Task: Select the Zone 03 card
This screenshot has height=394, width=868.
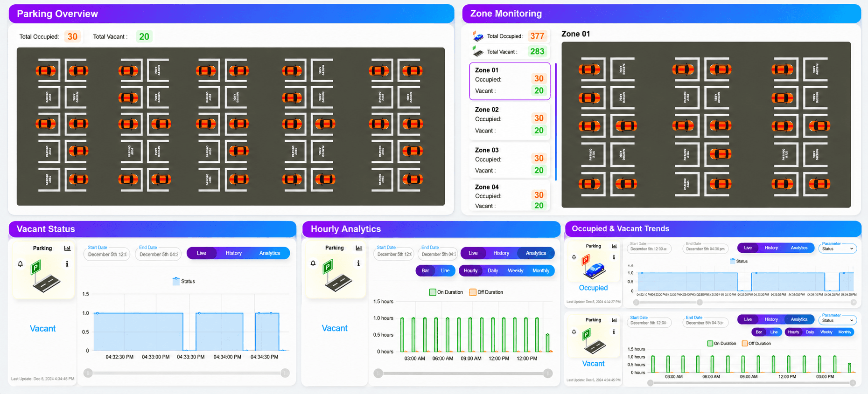Action: (510, 160)
